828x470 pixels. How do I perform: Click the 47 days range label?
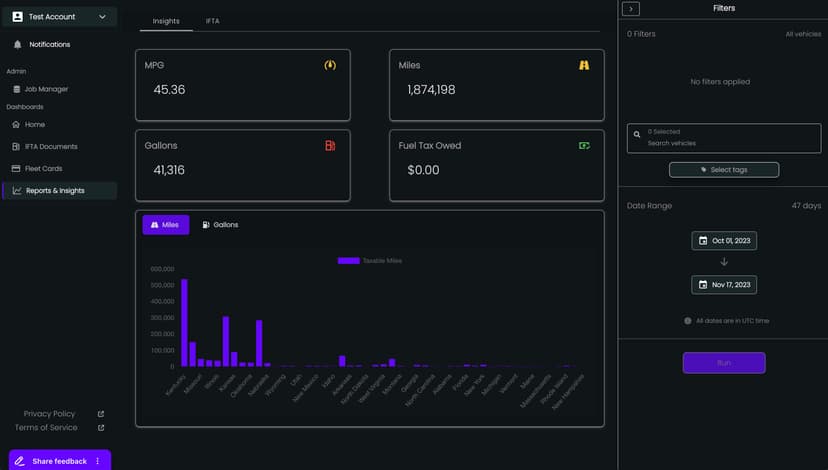(x=806, y=205)
